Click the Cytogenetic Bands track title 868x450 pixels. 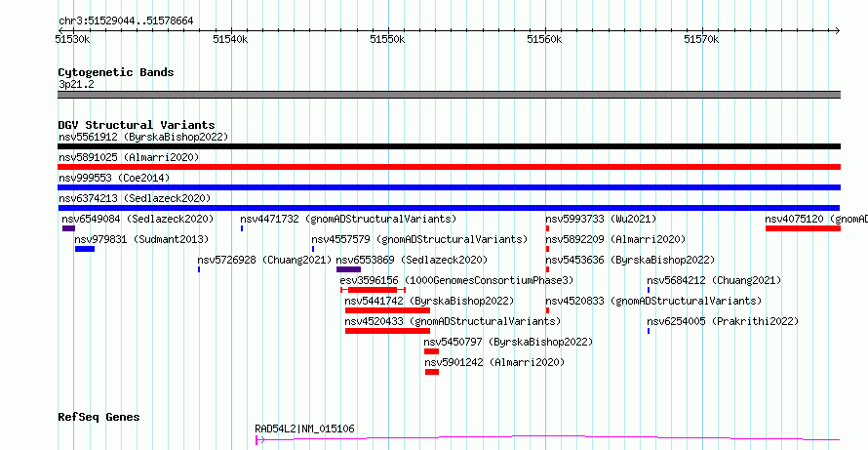(116, 72)
